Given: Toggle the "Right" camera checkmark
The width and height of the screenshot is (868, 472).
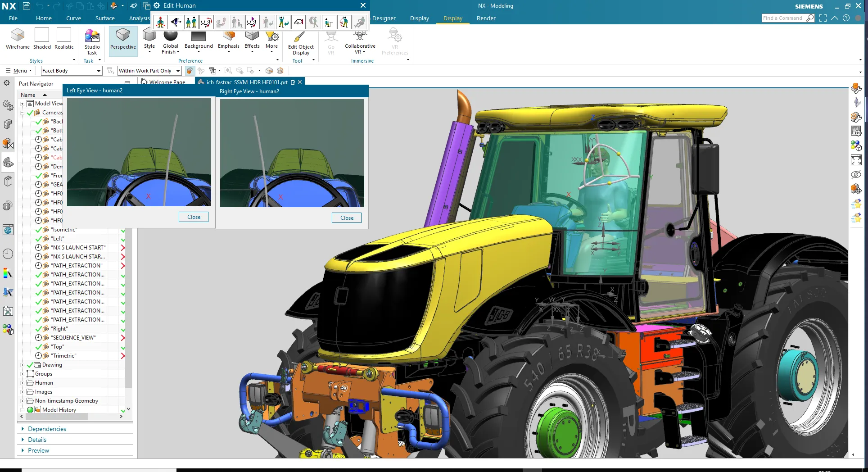Looking at the screenshot, I should (39, 329).
